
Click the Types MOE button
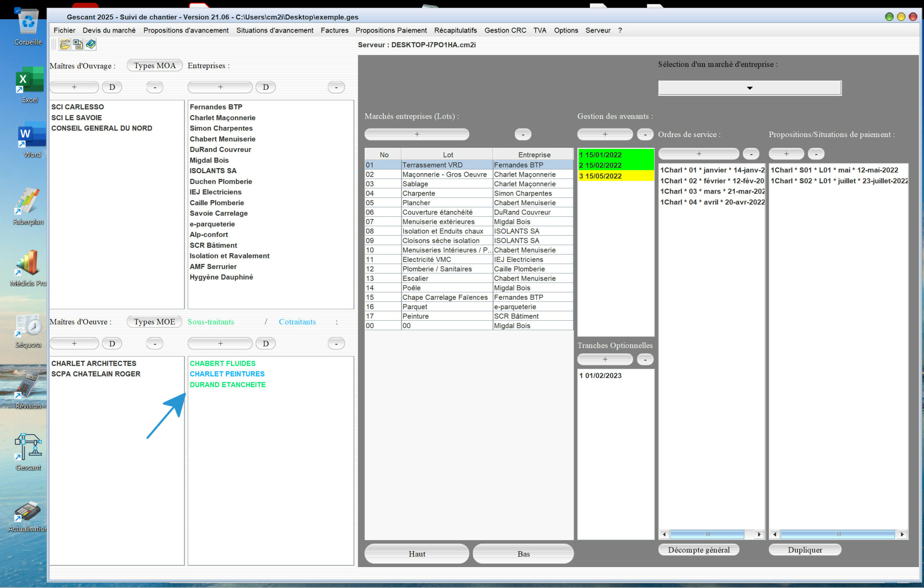[x=154, y=322]
